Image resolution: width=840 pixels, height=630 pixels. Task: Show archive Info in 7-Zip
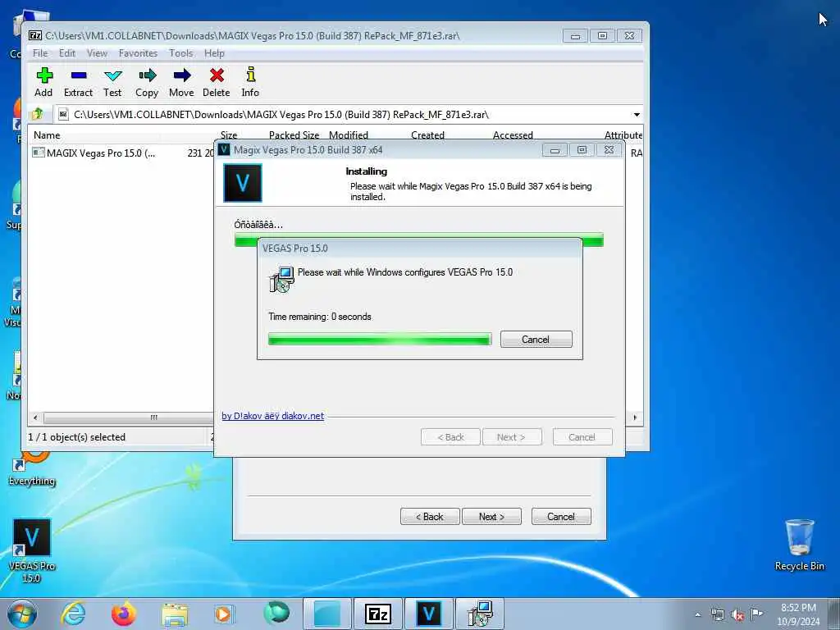point(250,82)
